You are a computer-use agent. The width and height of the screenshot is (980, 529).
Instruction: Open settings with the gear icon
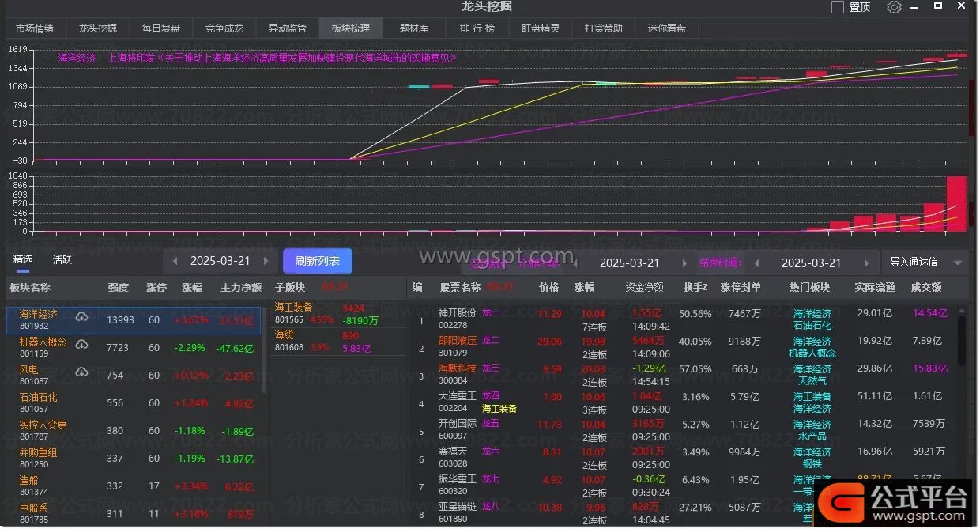coord(894,7)
